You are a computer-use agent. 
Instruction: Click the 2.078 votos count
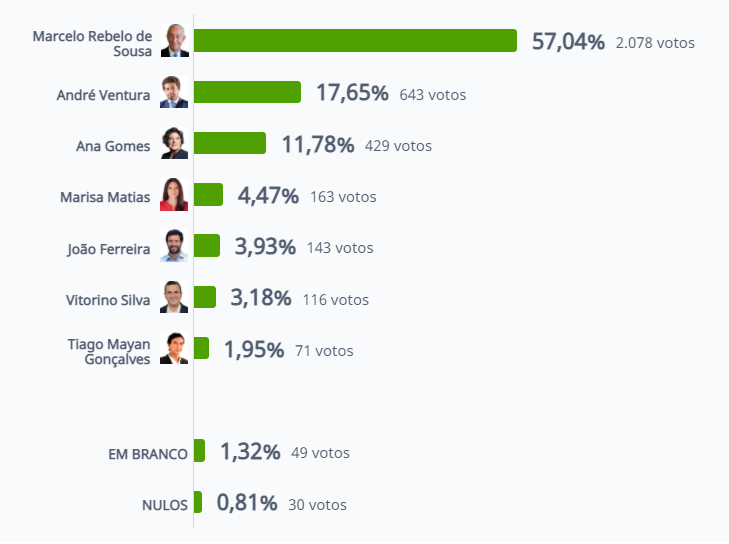coord(655,43)
